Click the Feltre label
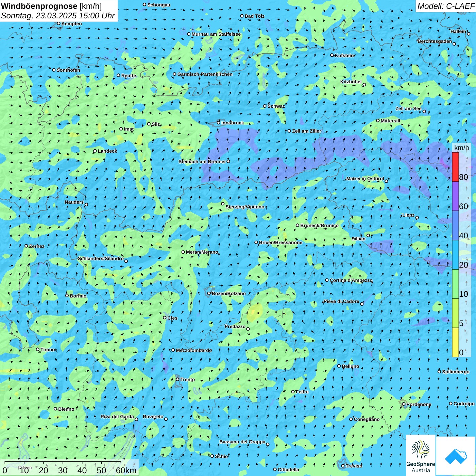This screenshot has height=476, width=476. click(302, 392)
